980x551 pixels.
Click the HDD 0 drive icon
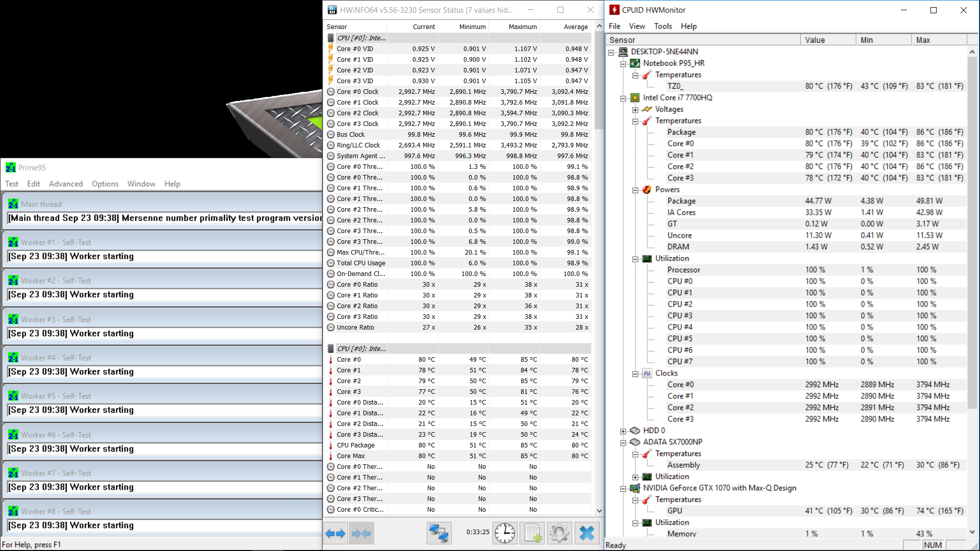pos(635,431)
